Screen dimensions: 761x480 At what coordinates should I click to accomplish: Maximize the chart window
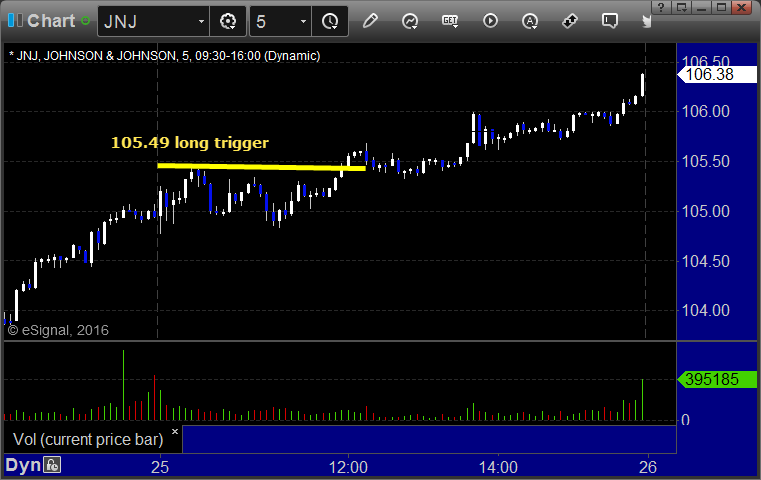(722, 7)
